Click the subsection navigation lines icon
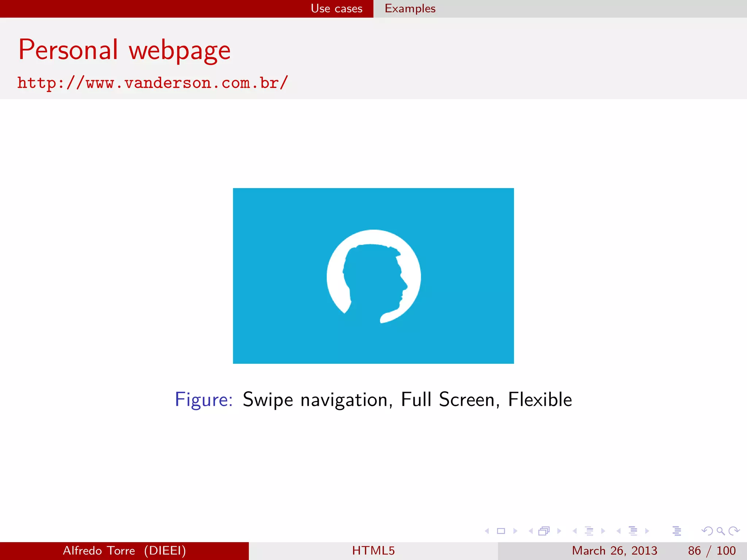Screen dimensions: 747x560 point(589,531)
